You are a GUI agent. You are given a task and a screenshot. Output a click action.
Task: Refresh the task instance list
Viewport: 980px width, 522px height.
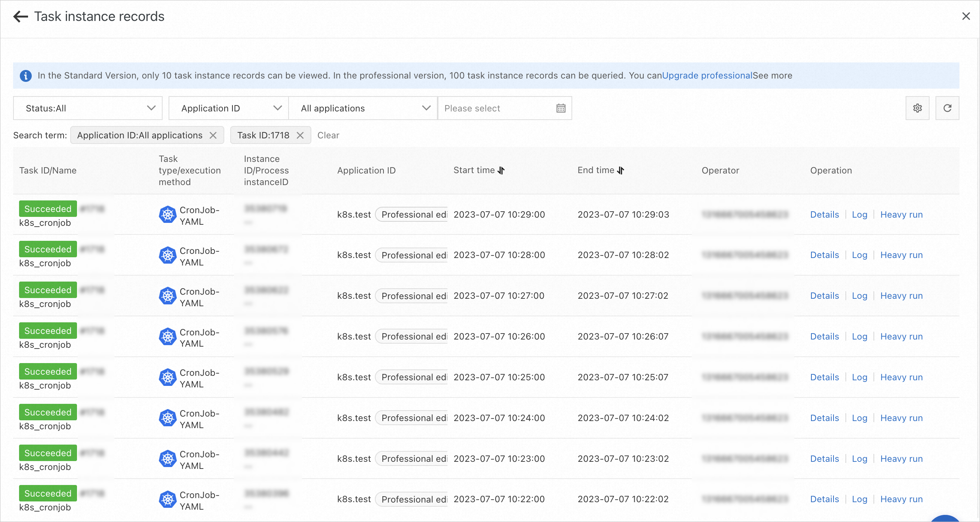tap(947, 108)
